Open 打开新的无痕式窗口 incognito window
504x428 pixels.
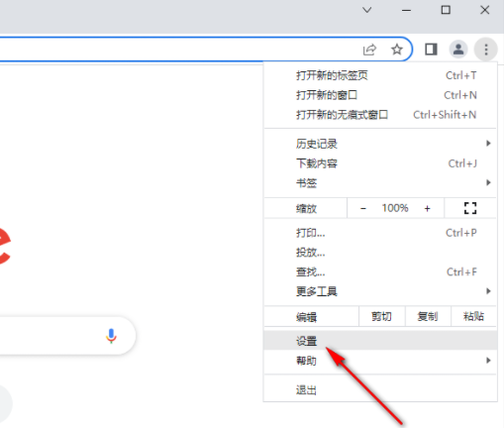(380, 115)
